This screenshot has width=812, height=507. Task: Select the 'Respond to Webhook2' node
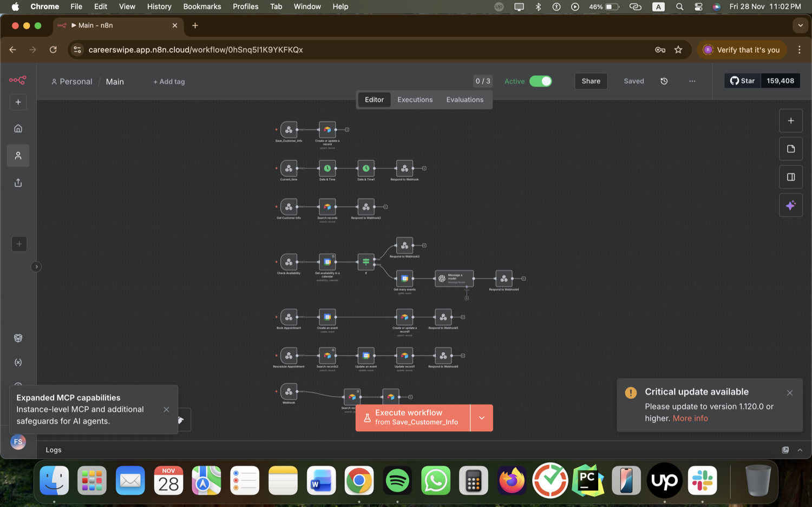(366, 207)
